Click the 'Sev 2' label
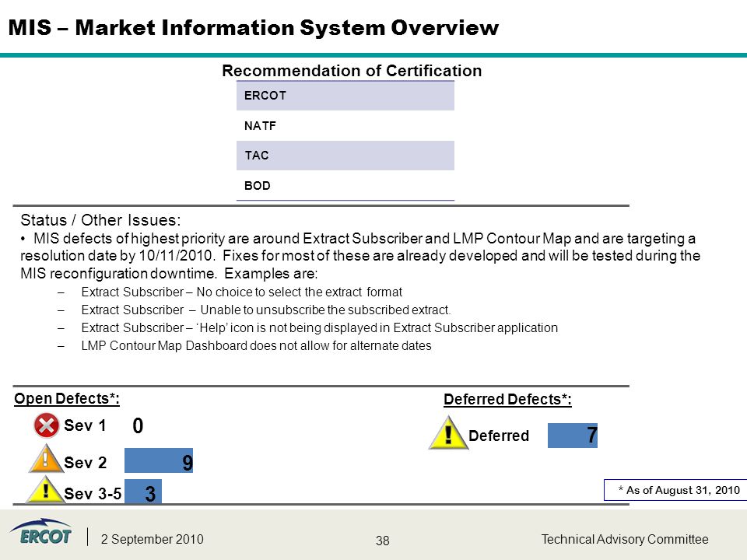 86,462
